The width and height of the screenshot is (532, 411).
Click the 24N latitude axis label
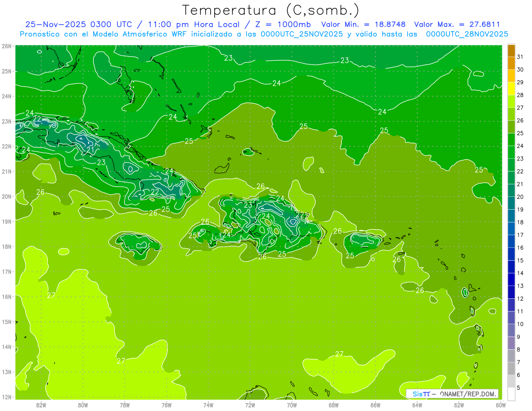[x=6, y=96]
